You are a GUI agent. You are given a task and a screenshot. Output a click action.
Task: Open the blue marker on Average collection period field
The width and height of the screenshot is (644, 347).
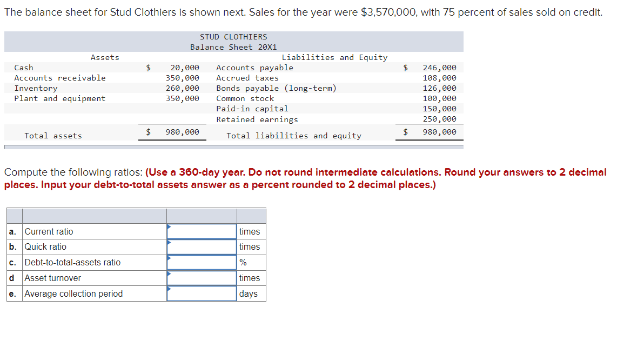click(x=169, y=290)
